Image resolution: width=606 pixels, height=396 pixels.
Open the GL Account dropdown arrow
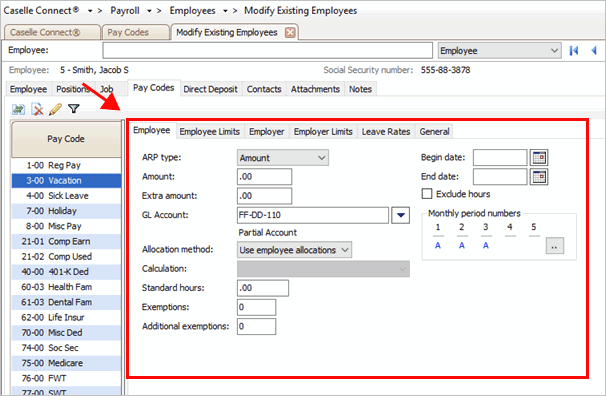[401, 215]
